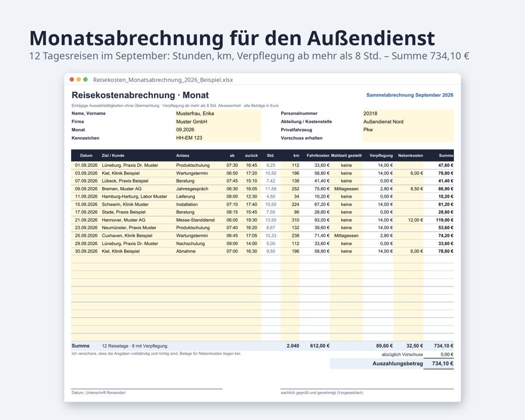Viewport: 525px width, 420px height.
Task: Click total Fahrtkosten '612,00 €'
Action: pos(320,346)
